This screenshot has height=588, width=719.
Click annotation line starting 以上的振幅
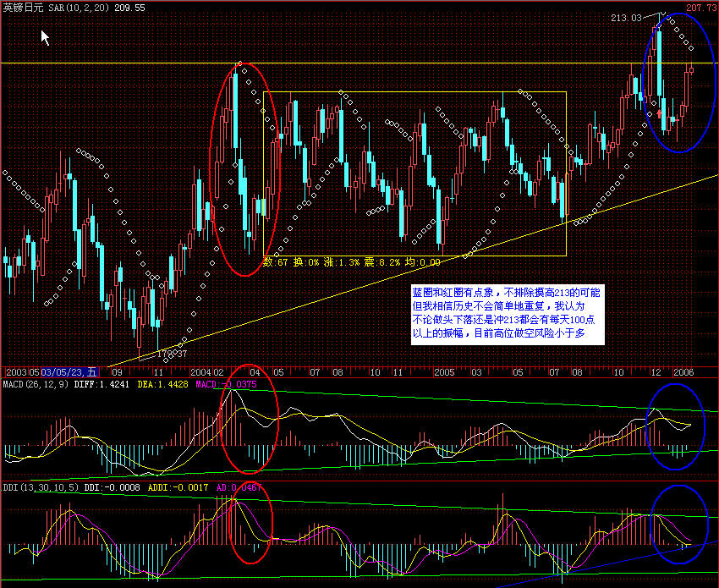499,333
